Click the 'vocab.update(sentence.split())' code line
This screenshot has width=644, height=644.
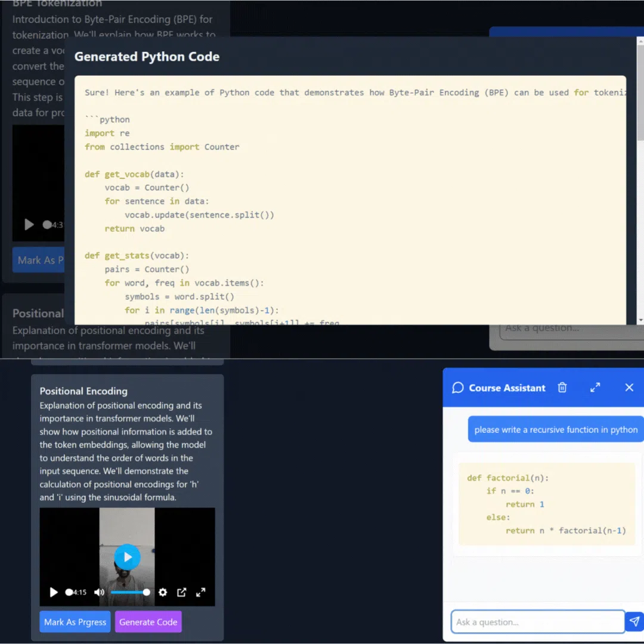(199, 215)
